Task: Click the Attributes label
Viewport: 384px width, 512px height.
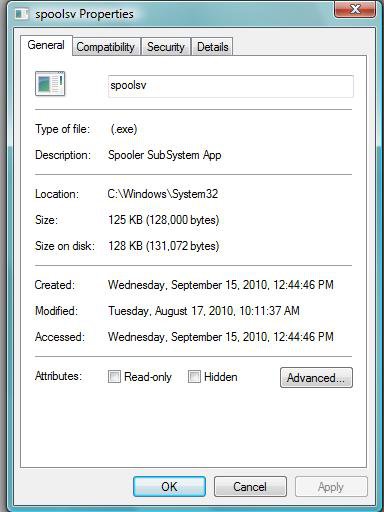Action: coord(58,376)
